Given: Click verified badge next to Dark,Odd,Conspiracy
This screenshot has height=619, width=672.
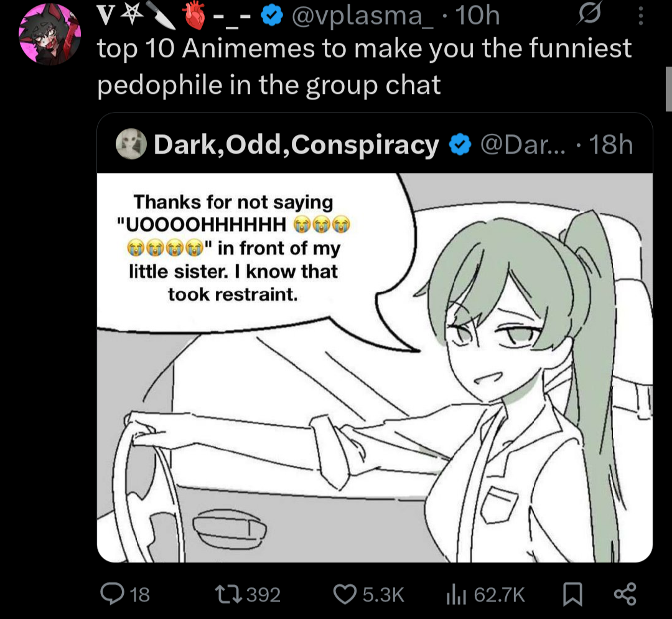Looking at the screenshot, I should (x=460, y=144).
